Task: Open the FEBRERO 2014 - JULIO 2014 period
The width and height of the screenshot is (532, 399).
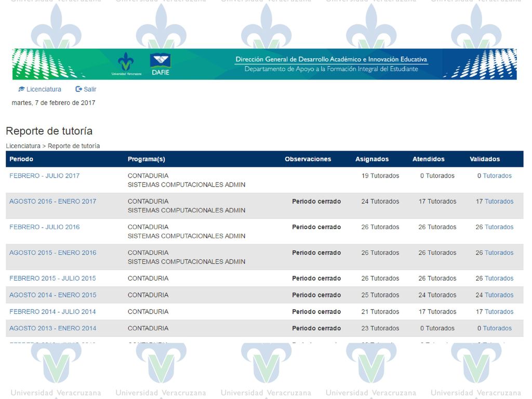Action: pyautogui.click(x=52, y=312)
